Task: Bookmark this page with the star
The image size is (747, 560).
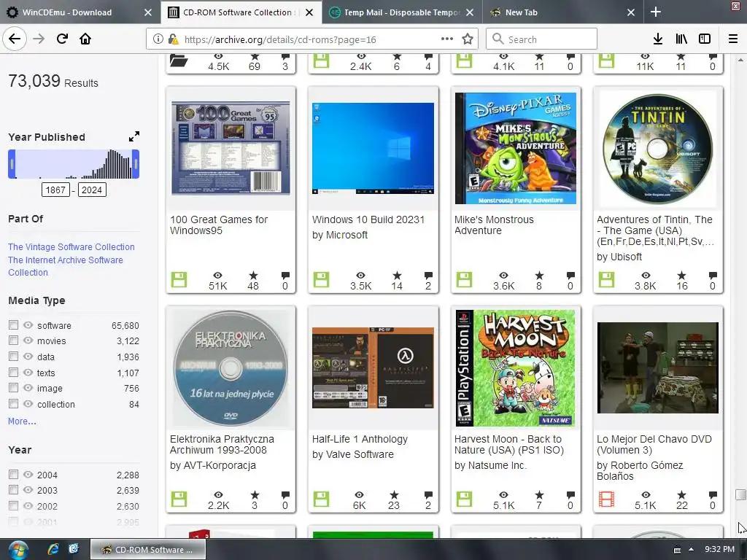Action: pyautogui.click(x=468, y=39)
